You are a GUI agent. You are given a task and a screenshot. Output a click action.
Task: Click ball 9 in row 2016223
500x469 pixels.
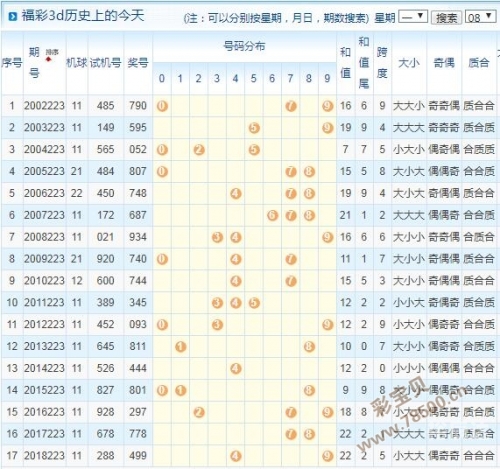point(328,412)
